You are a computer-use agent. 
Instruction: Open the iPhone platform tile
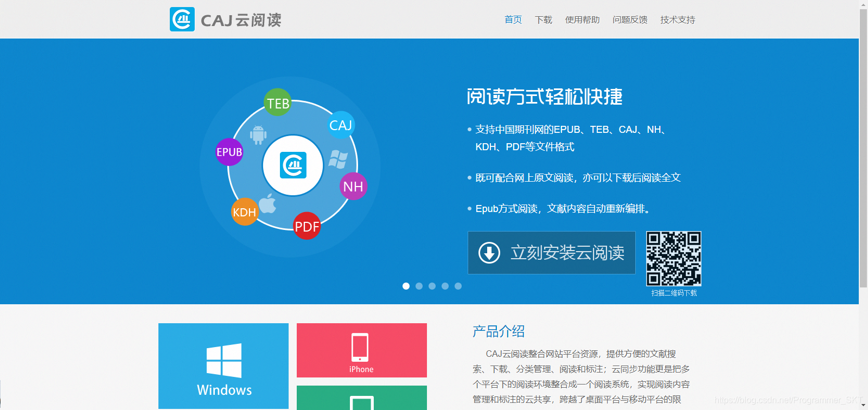pyautogui.click(x=362, y=350)
